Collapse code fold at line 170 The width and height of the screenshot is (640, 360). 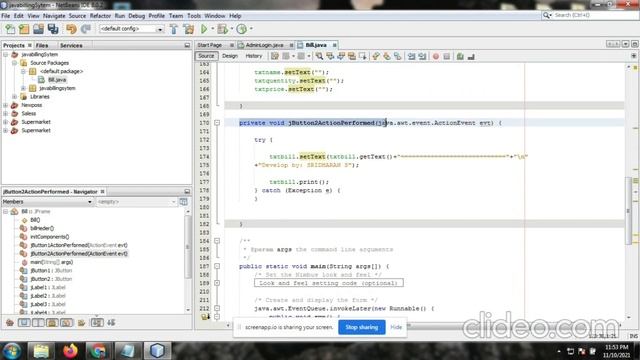click(217, 123)
